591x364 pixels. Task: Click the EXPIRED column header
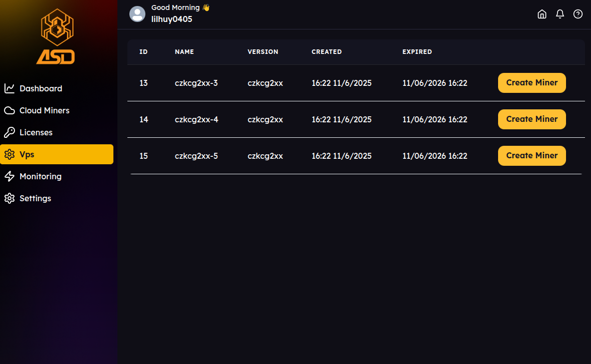pyautogui.click(x=417, y=52)
